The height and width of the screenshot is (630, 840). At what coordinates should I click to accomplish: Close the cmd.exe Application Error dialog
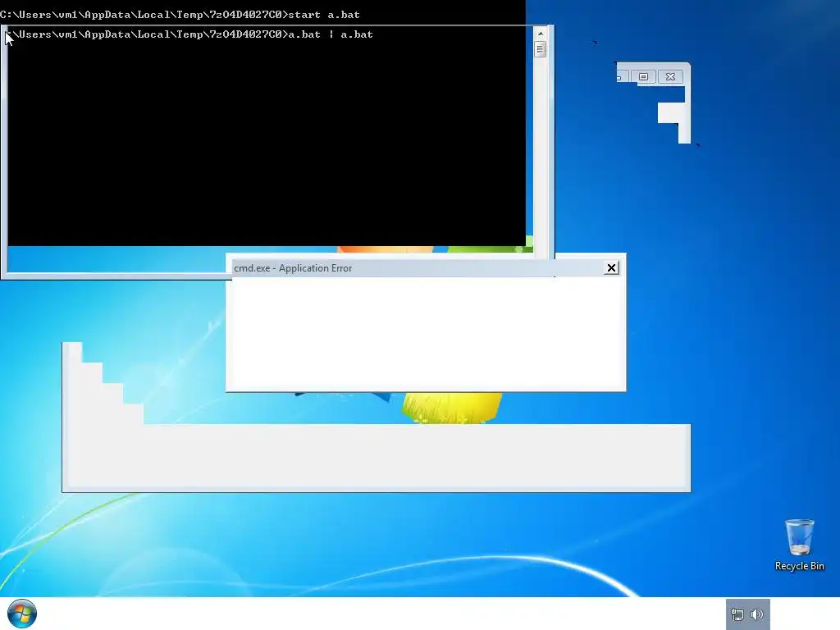[x=611, y=268]
